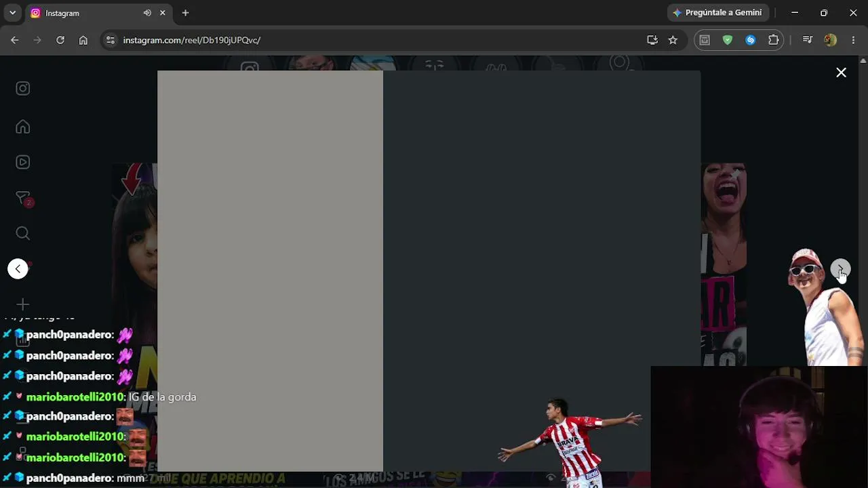Open the box-shaped extension icon

tap(705, 40)
